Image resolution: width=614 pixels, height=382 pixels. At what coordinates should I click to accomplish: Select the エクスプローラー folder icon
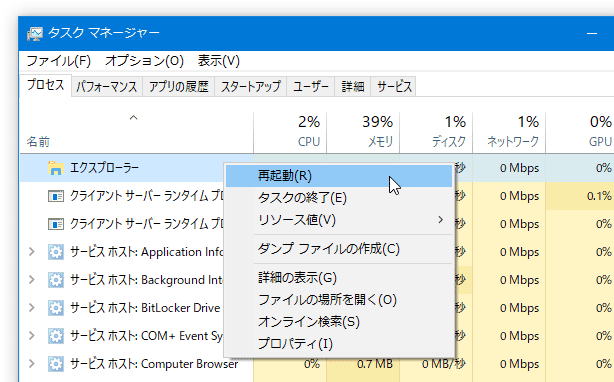(56, 168)
